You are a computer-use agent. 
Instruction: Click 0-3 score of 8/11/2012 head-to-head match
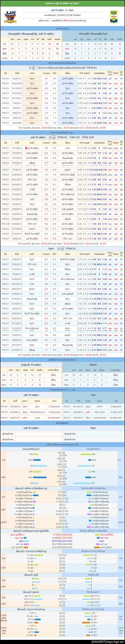(46, 88)
